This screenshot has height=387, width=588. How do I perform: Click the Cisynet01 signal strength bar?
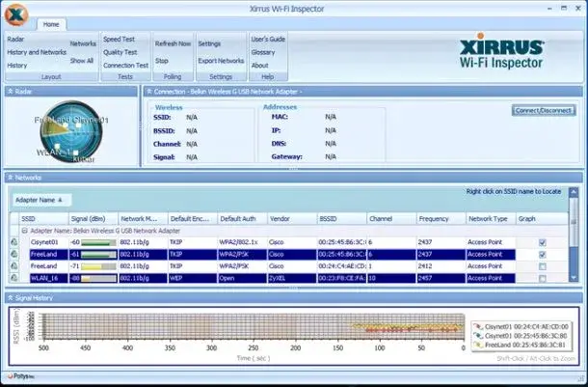(98, 242)
